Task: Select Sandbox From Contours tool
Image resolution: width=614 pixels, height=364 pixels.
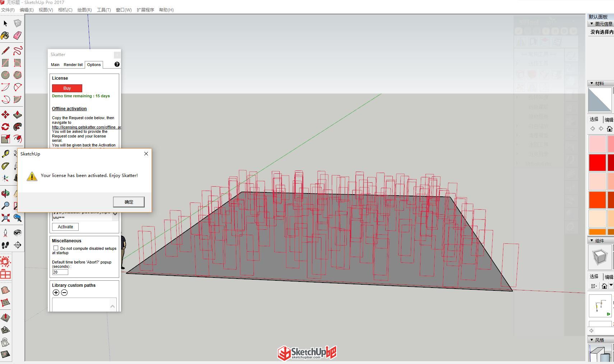Action: [5, 290]
